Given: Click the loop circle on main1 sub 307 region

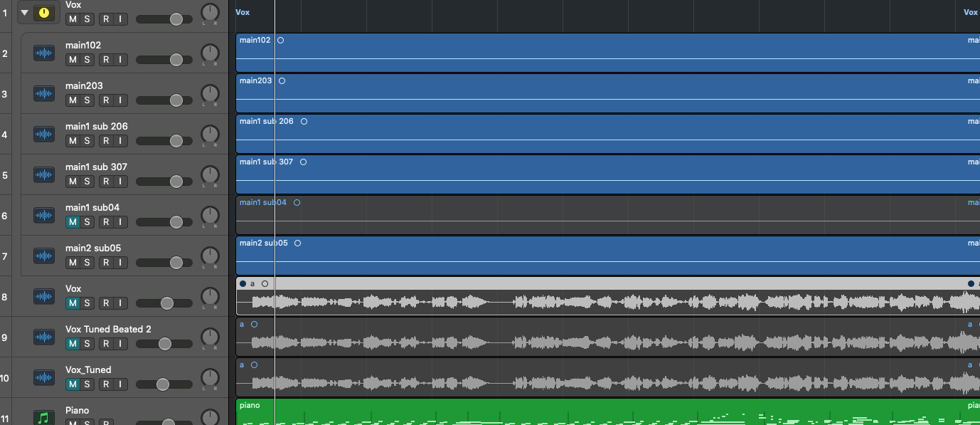Looking at the screenshot, I should click(303, 162).
